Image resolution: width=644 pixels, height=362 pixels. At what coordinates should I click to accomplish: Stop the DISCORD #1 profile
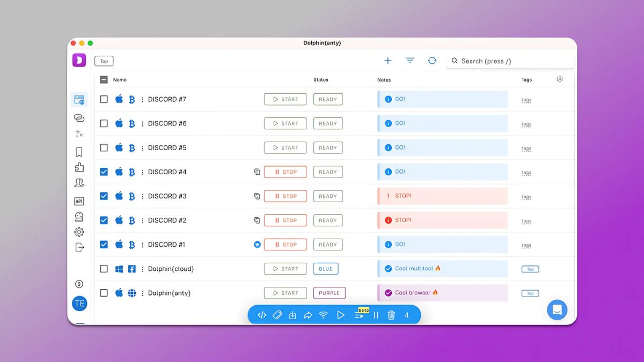tap(286, 245)
